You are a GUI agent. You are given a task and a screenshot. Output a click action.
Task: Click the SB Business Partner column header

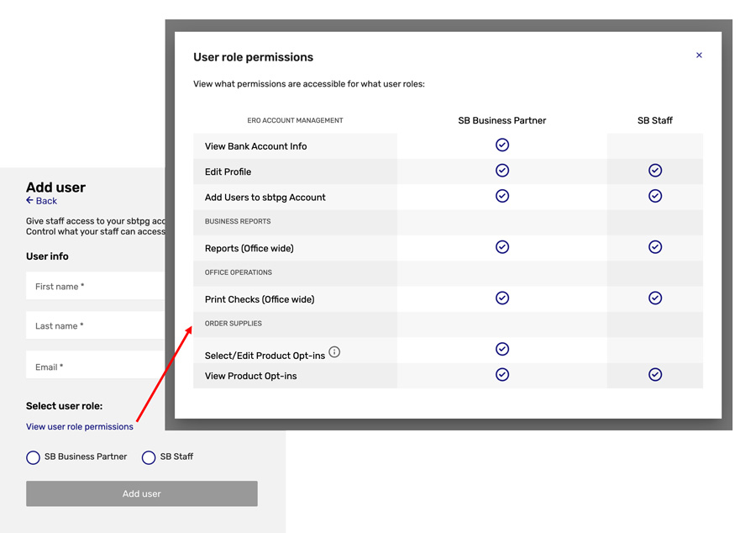pyautogui.click(x=502, y=121)
